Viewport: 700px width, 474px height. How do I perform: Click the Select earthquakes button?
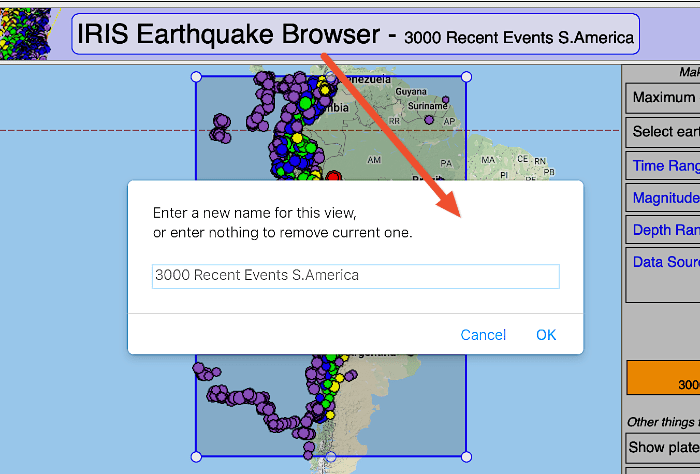tap(663, 132)
